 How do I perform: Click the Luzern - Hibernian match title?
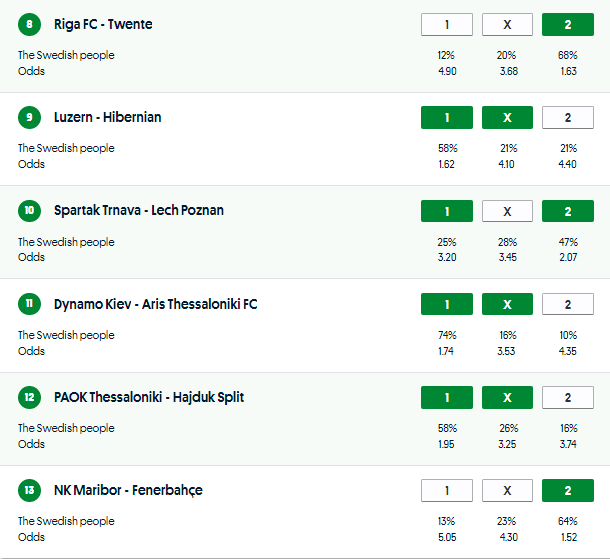coord(107,118)
